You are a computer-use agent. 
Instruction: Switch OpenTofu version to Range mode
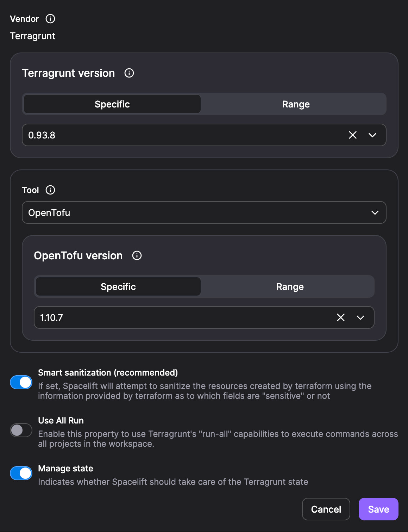pos(289,286)
